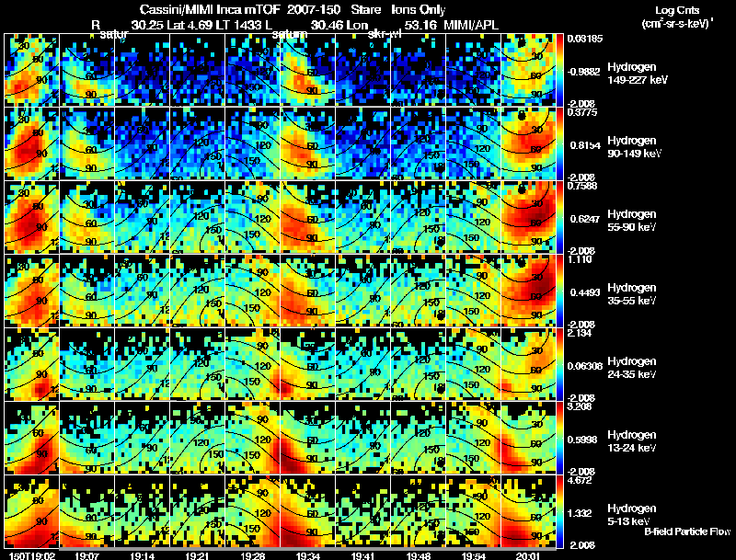This screenshot has height=560, width=736.
Task: Click the color bar beside Hydrogen 5-13 keV
Action: click(559, 511)
